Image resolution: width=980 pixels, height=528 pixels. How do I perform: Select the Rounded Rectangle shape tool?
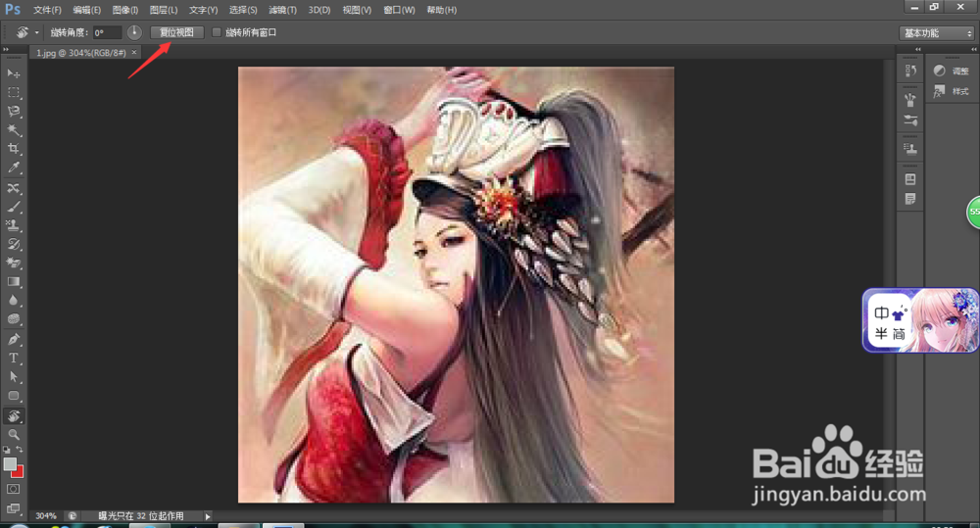[x=13, y=396]
